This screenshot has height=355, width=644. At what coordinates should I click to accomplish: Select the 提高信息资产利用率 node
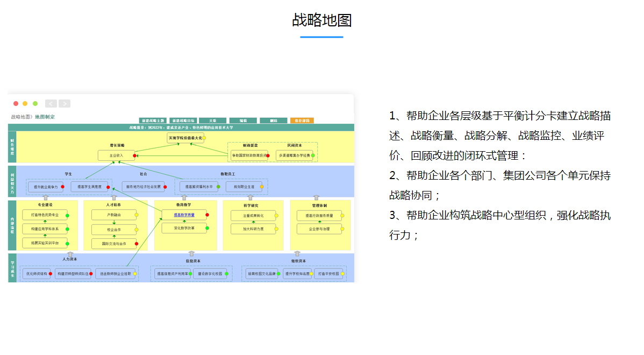point(173,274)
